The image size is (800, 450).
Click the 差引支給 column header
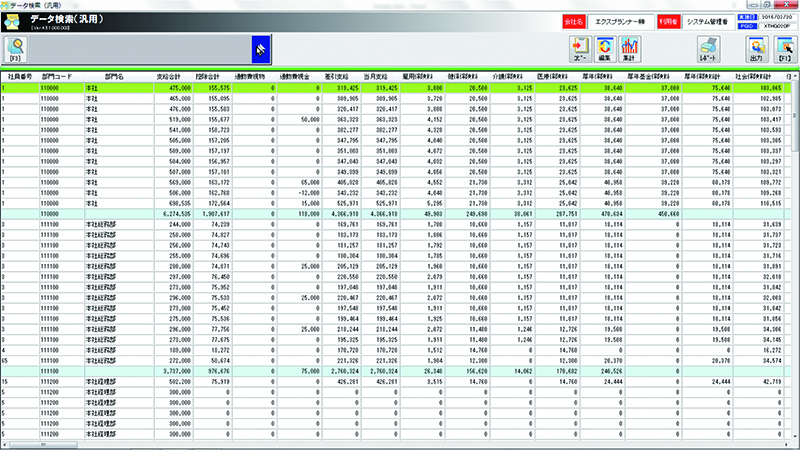[x=335, y=76]
